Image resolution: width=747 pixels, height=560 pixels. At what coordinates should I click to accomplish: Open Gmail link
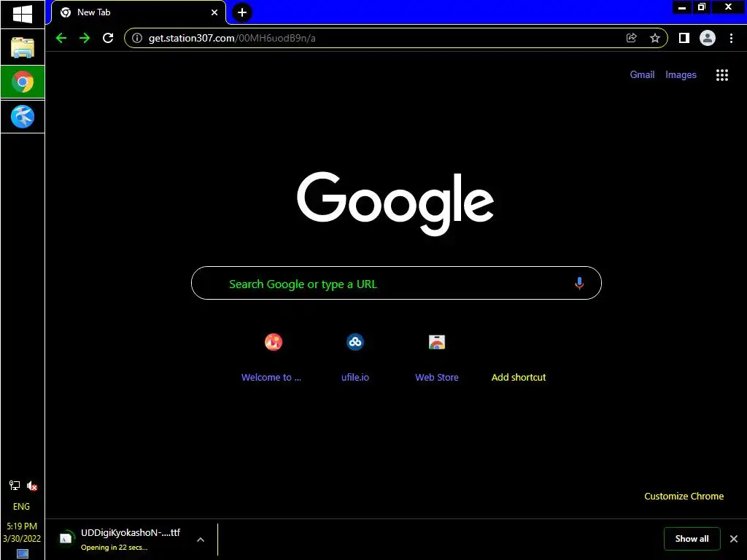tap(642, 75)
